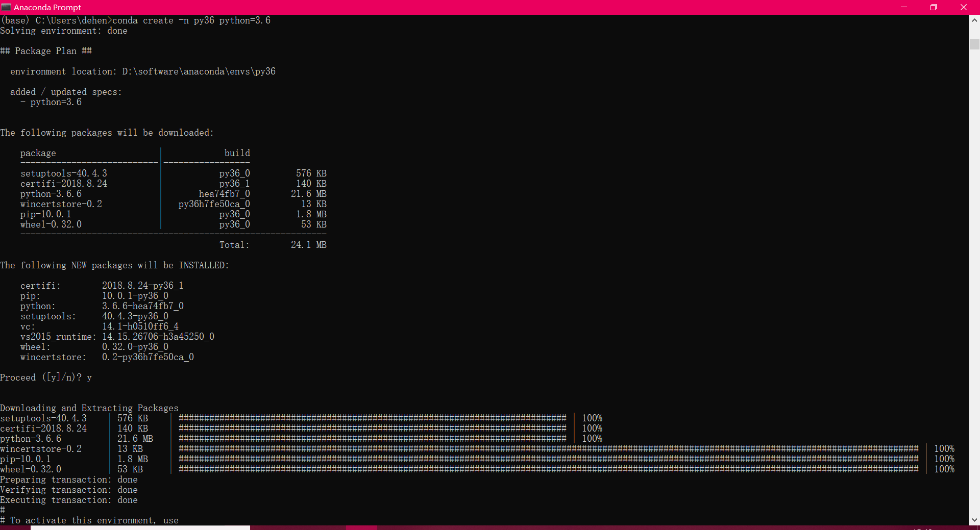Image resolution: width=980 pixels, height=530 pixels.
Task: Click 'Downloading and Extracting Packages' line
Action: tap(89, 408)
